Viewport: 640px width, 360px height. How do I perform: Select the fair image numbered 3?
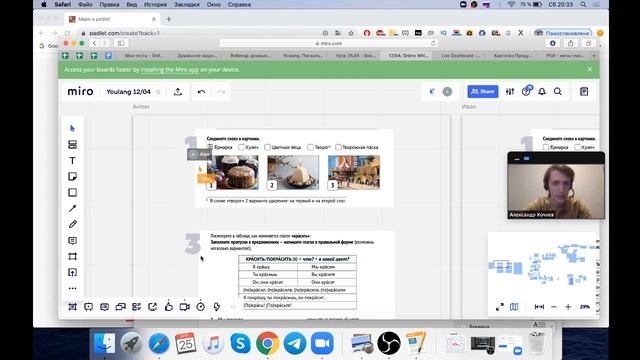point(353,172)
